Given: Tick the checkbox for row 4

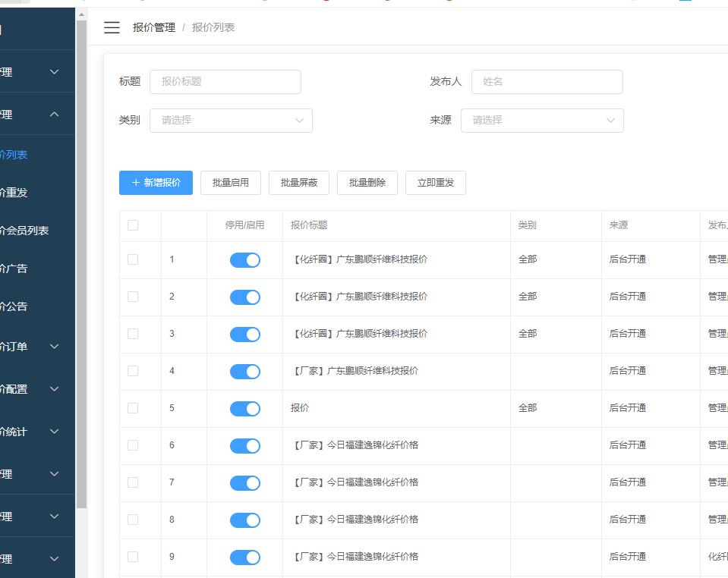Looking at the screenshot, I should coord(133,371).
